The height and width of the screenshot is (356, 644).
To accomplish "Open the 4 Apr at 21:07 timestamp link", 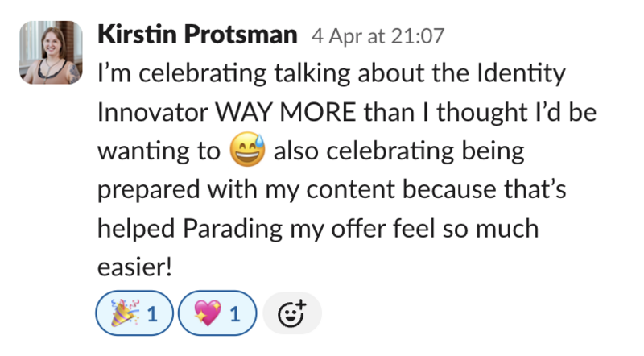I will tap(378, 35).
